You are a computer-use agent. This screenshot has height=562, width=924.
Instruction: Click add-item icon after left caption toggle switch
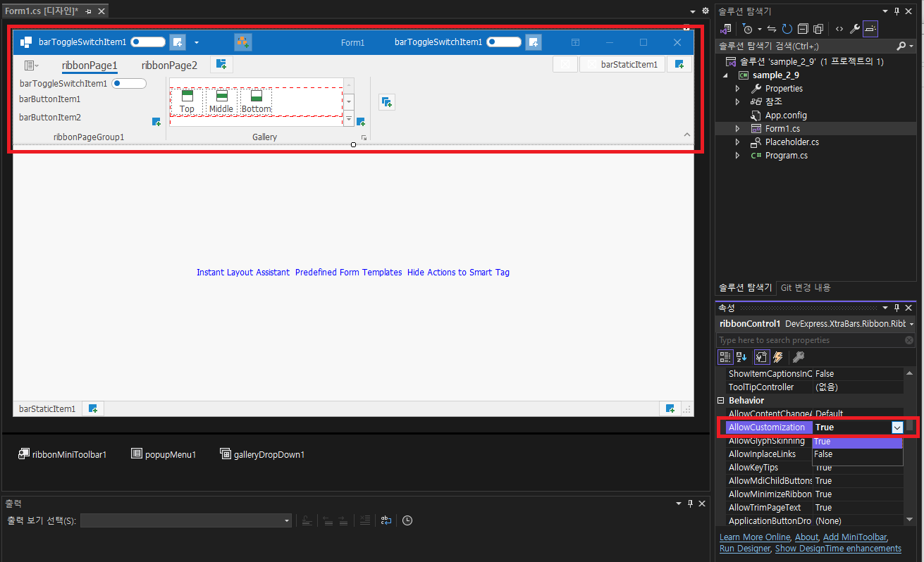(x=178, y=42)
